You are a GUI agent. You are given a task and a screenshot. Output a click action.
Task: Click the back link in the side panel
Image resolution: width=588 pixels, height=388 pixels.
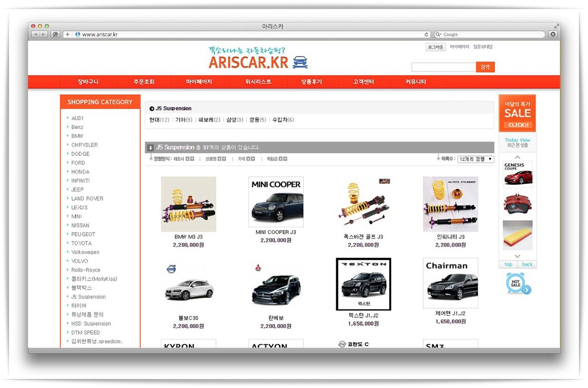527,264
